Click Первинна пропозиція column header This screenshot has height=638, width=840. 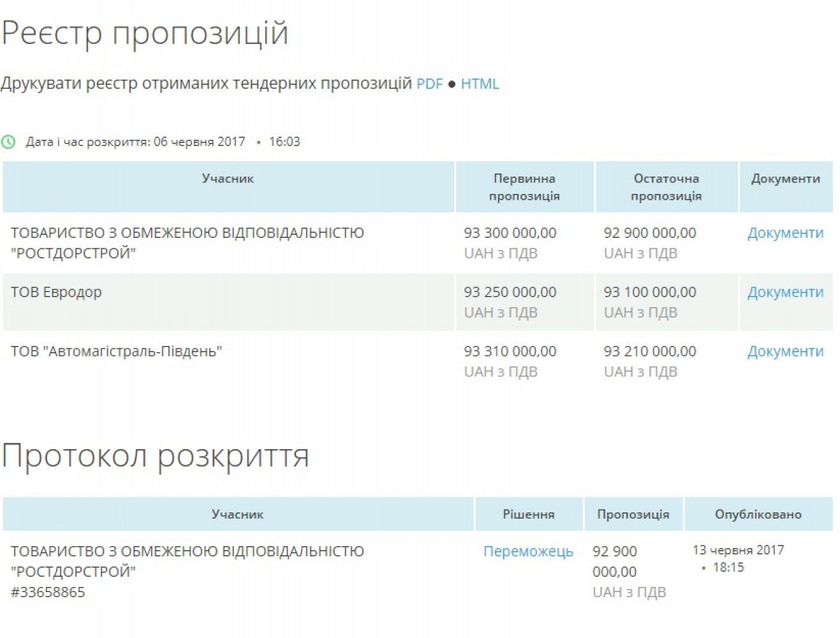[524, 187]
